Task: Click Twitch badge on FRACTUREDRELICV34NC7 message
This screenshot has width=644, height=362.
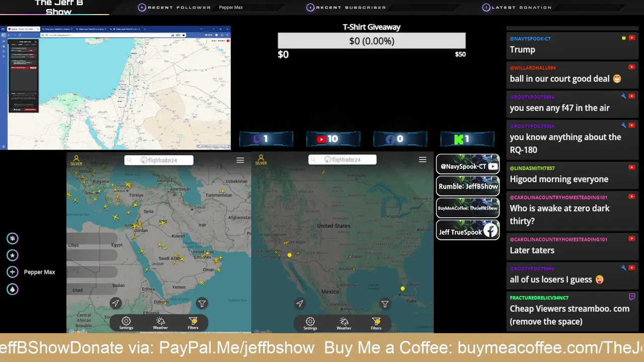Action: pyautogui.click(x=632, y=297)
